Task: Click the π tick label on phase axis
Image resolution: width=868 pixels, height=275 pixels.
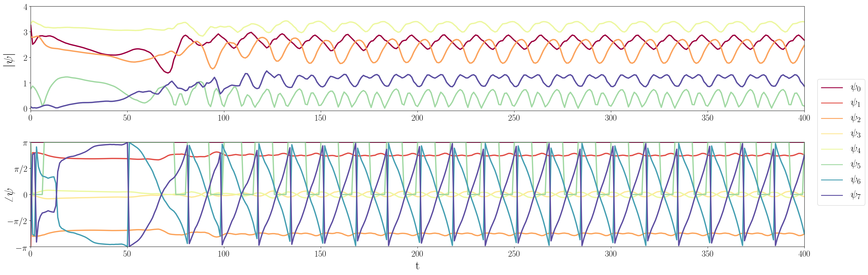Action: [25, 143]
